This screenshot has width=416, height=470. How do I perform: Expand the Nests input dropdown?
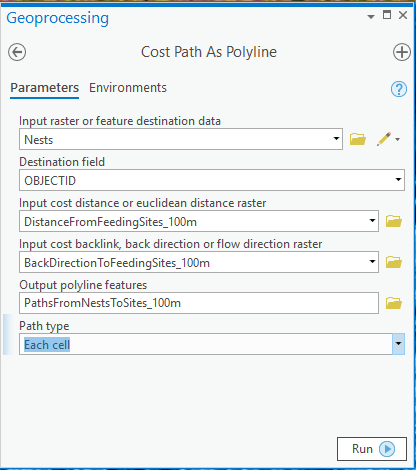(336, 139)
